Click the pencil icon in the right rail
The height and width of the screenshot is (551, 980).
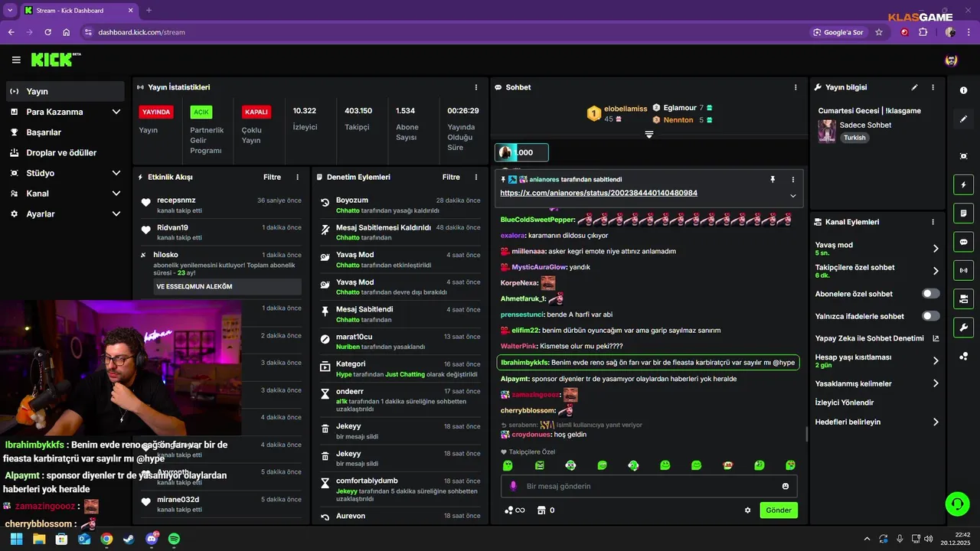click(x=963, y=119)
